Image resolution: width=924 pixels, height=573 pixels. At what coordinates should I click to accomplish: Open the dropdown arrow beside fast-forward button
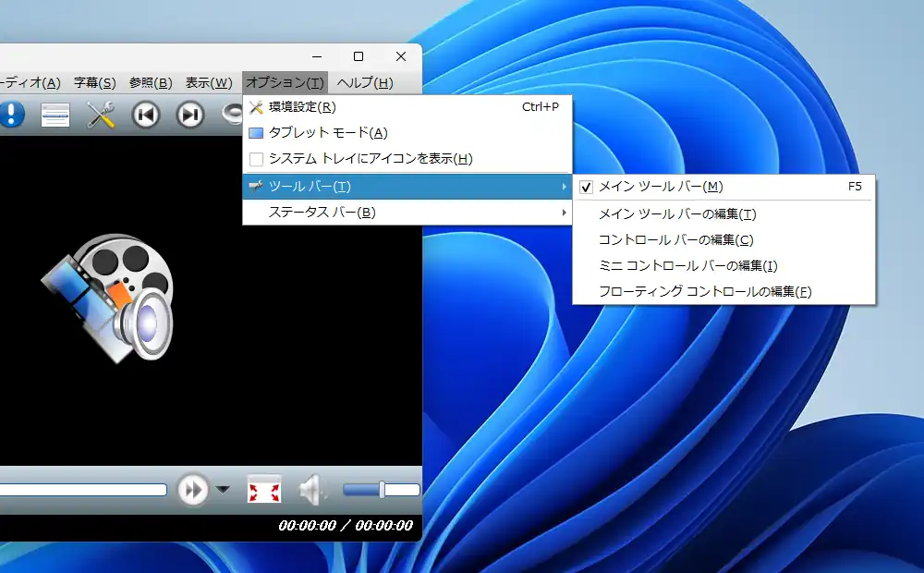[222, 491]
